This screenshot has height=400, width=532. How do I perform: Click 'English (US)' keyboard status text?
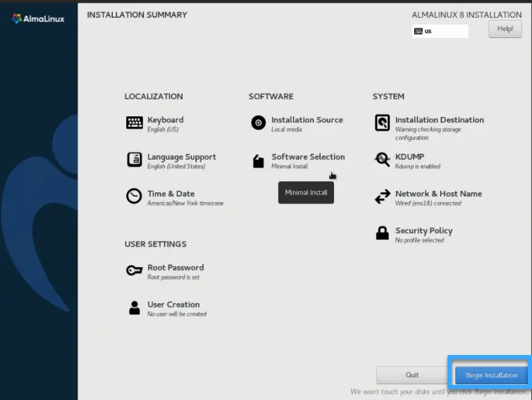[x=163, y=129]
